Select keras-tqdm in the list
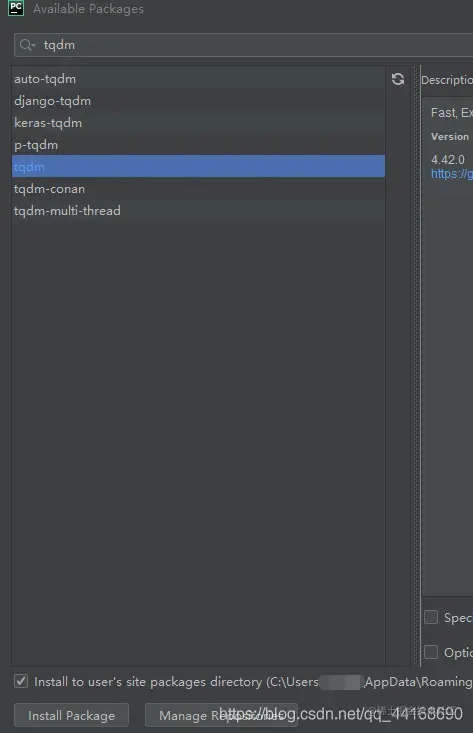 point(198,122)
